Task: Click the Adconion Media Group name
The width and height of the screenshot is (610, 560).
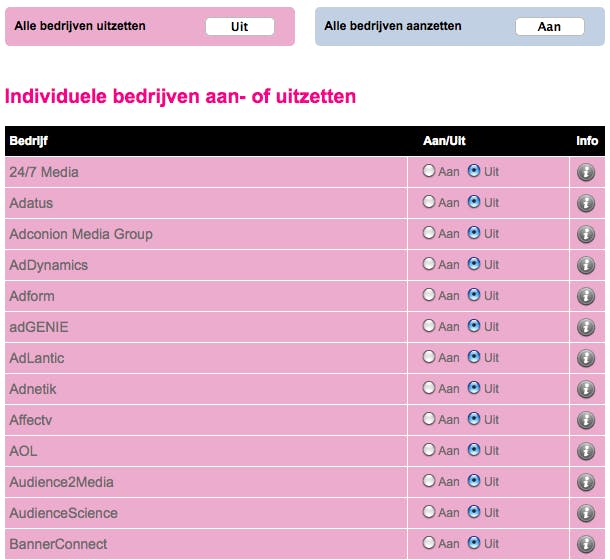Action: tap(81, 234)
